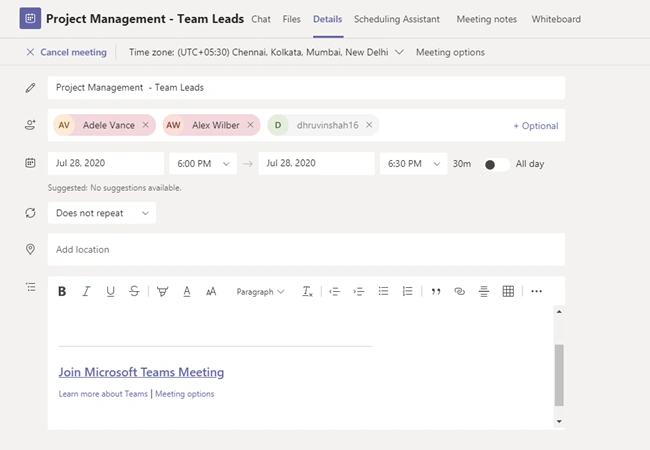Click the description scrollbar down arrow
The width and height of the screenshot is (650, 450).
click(x=559, y=421)
